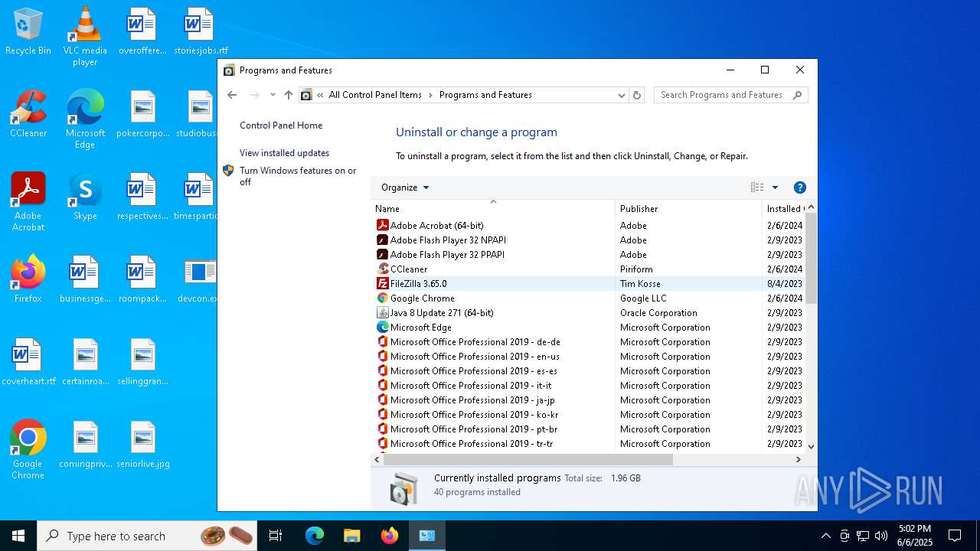The height and width of the screenshot is (551, 980).
Task: Open VLC media player desktop shortcut
Action: pyautogui.click(x=85, y=37)
